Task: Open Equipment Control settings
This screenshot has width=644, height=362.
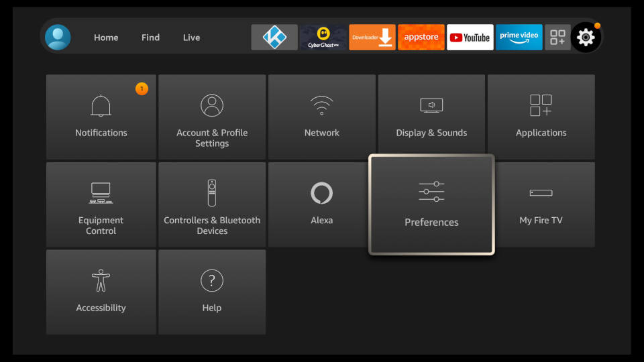Action: click(x=101, y=204)
